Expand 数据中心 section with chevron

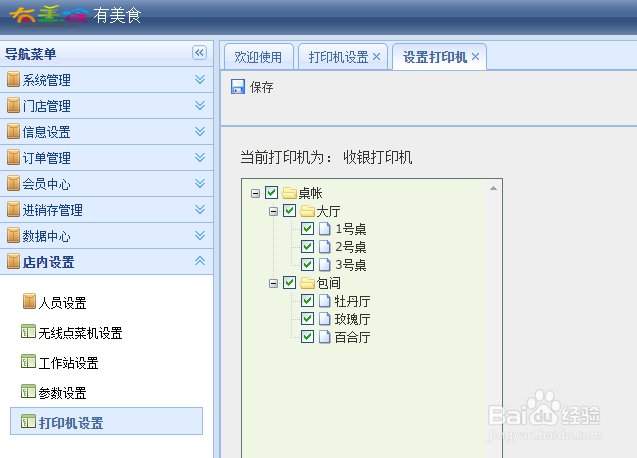(199, 235)
